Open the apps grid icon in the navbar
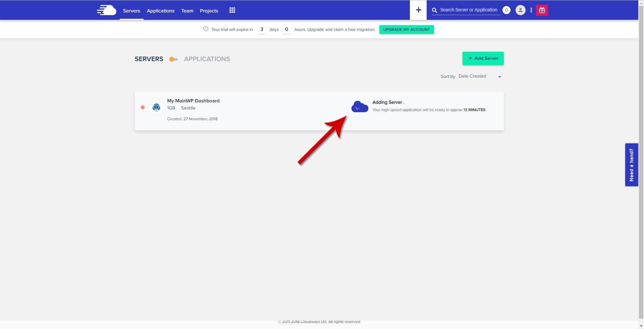The width and height of the screenshot is (644, 329). (232, 10)
